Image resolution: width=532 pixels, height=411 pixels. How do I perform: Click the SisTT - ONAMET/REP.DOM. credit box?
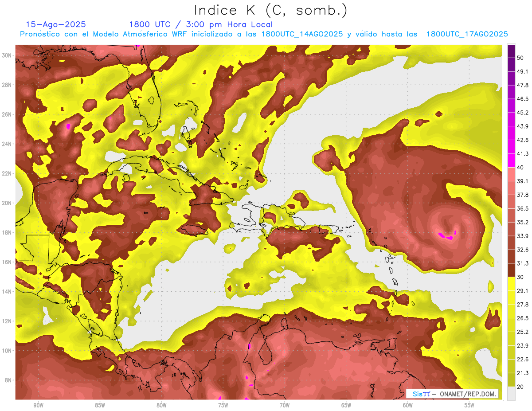click(x=452, y=394)
